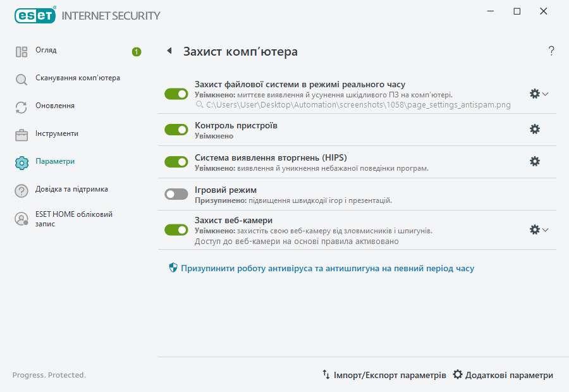This screenshot has width=569, height=392.
Task: Click the Tools briefcase icon
Action: (21, 135)
